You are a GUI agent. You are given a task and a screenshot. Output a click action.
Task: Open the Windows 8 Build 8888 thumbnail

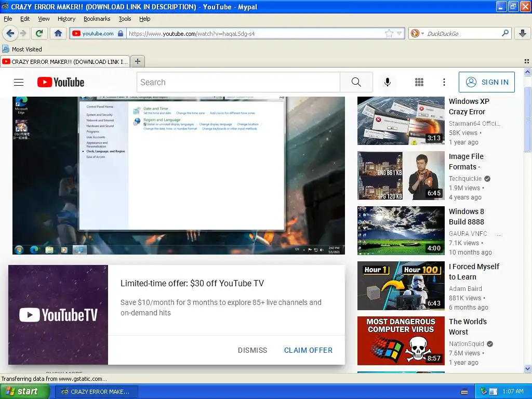click(401, 231)
